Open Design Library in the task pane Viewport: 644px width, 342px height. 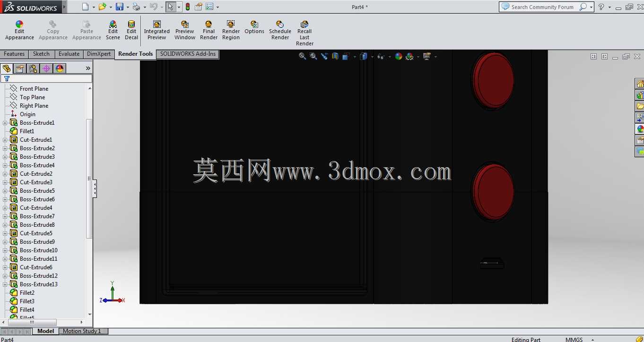coord(640,95)
